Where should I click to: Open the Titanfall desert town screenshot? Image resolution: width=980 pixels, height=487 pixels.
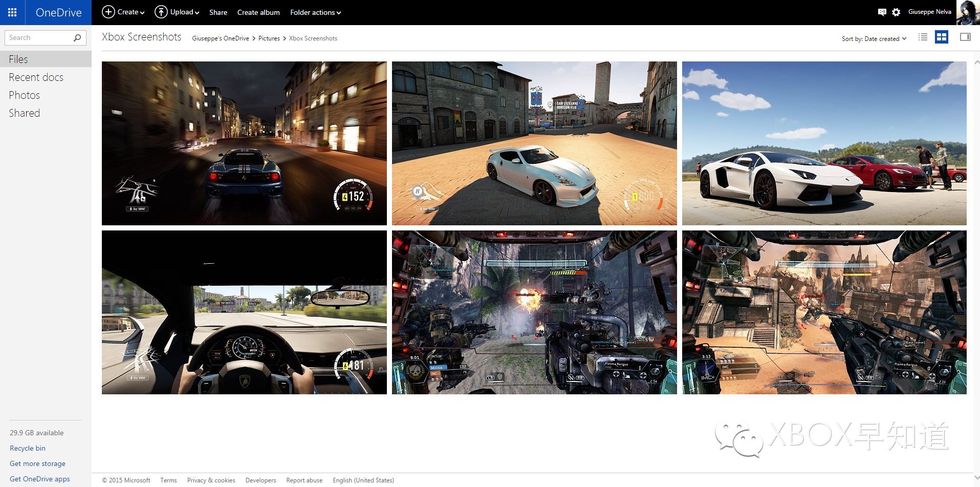[824, 312]
